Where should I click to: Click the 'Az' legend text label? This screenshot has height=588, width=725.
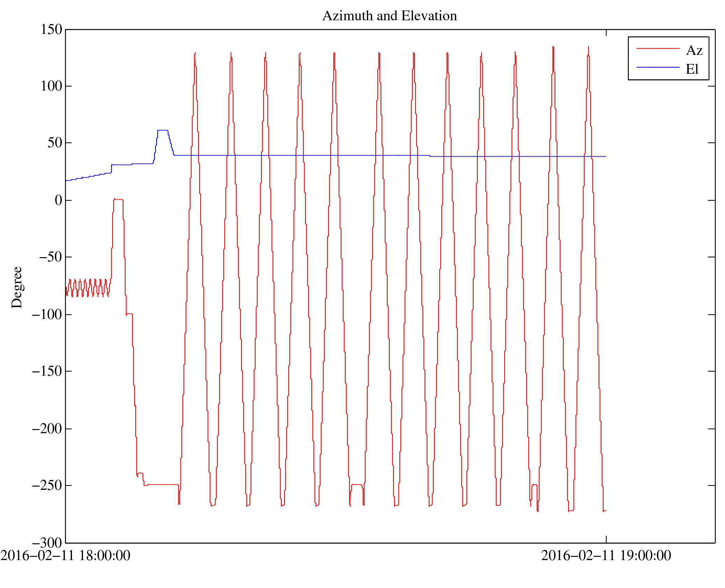click(694, 51)
